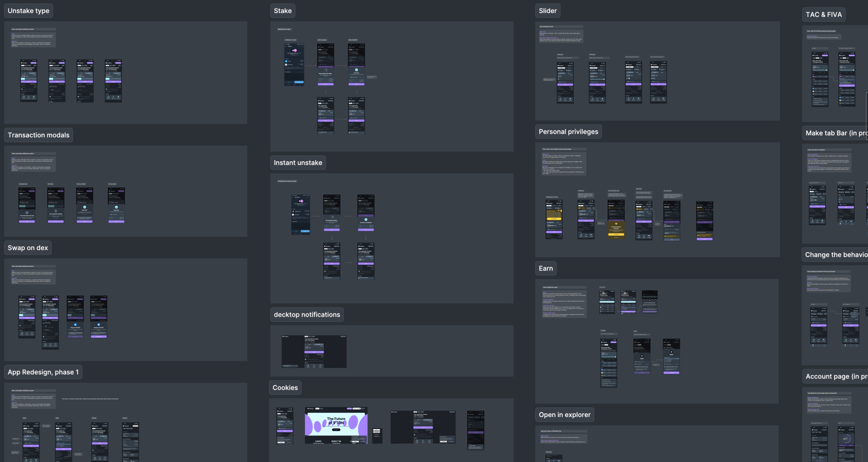Select the 'App Redesign, phase 1' section label
The height and width of the screenshot is (462, 868).
point(43,372)
